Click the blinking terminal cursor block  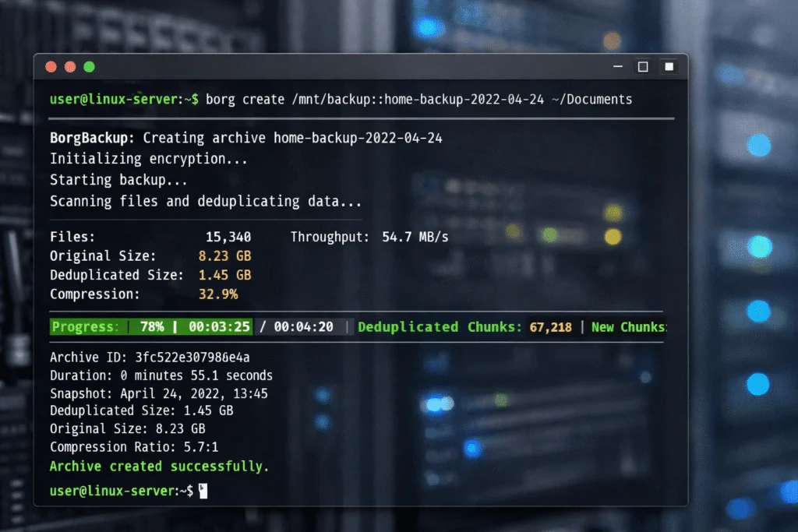click(x=203, y=491)
